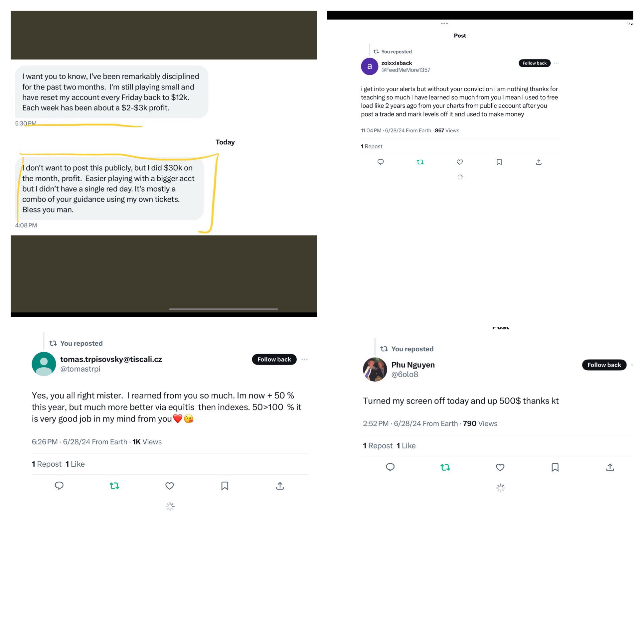Click Follow back next to zoixxisback
The height and width of the screenshot is (644, 644).
pos(534,63)
